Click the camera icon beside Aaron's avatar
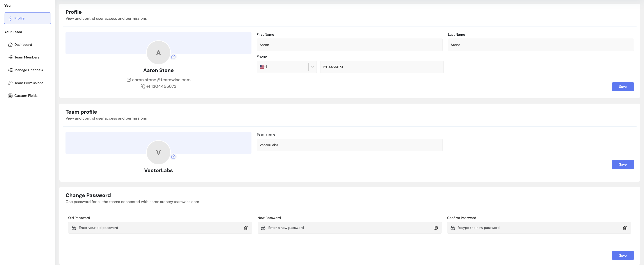Image resolution: width=644 pixels, height=265 pixels. [173, 57]
